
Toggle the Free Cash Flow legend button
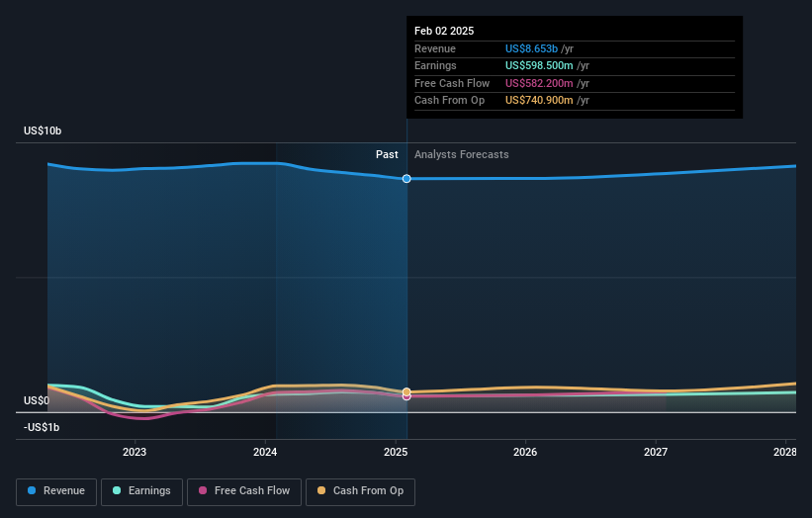(244, 491)
